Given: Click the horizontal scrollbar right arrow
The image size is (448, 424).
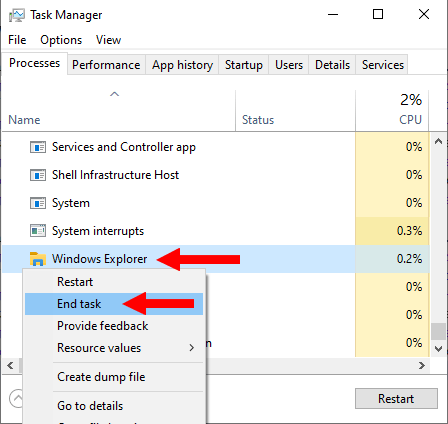Looking at the screenshot, I should 422,366.
